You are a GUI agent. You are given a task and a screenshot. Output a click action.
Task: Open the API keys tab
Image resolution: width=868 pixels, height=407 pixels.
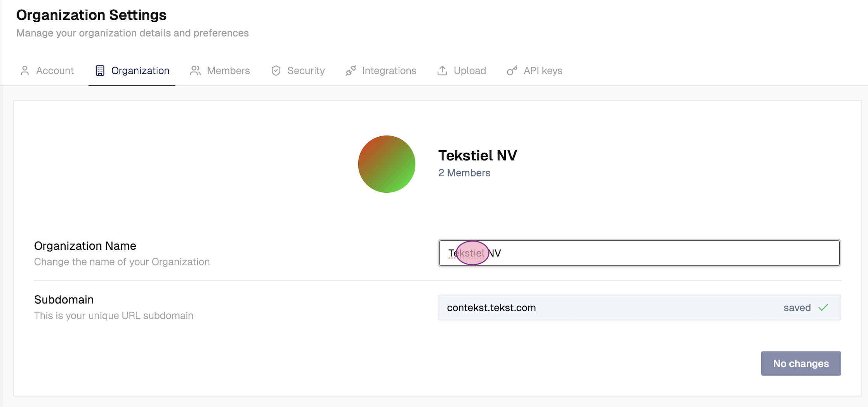tap(535, 71)
